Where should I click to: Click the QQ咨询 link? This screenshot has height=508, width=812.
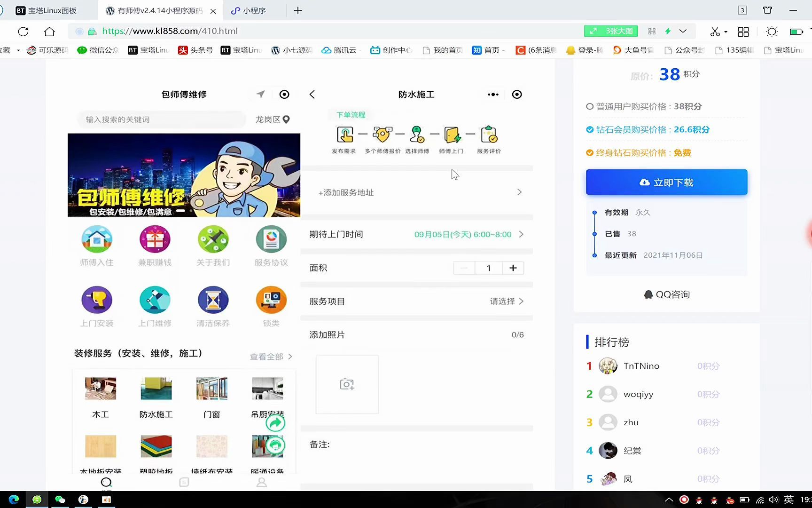(x=666, y=294)
